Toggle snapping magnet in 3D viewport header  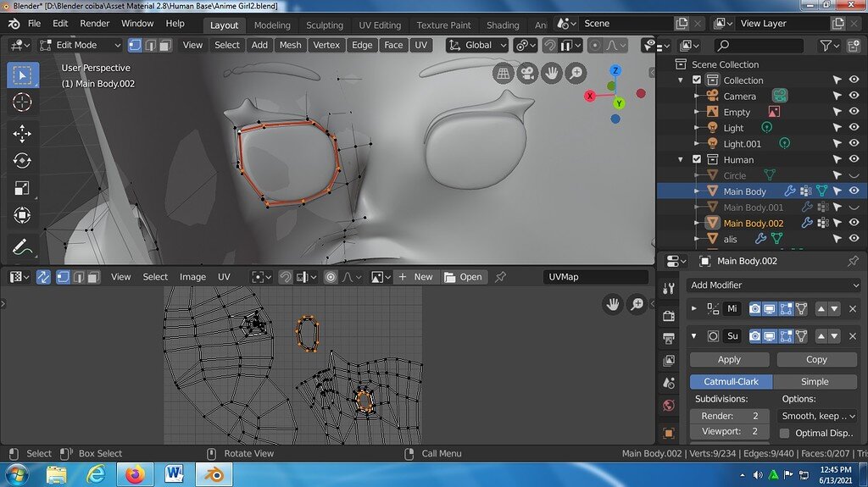(549, 45)
